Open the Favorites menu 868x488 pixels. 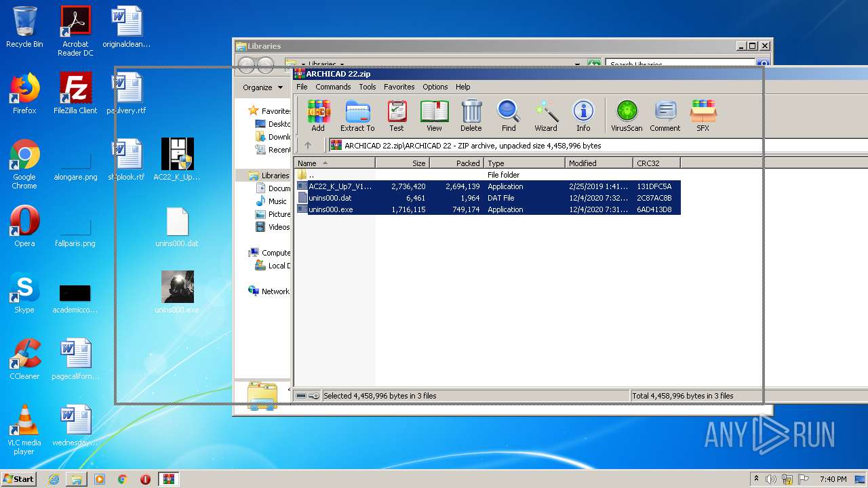click(399, 87)
